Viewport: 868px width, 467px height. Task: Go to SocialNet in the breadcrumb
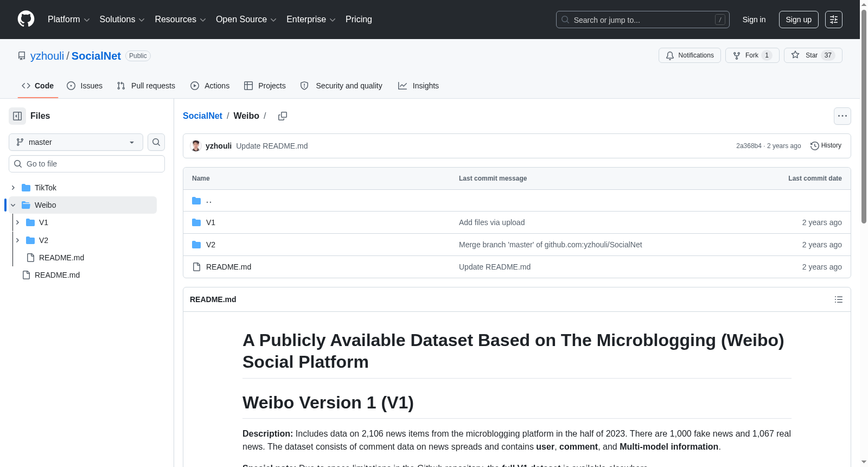(x=202, y=116)
